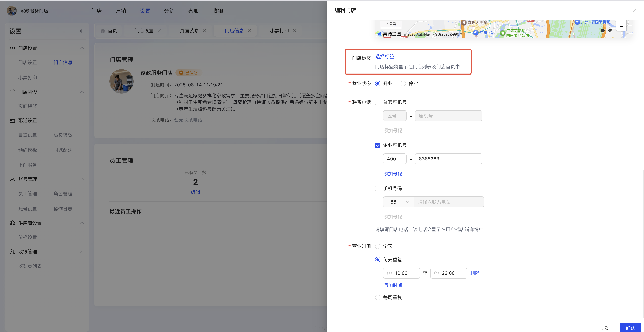Screen dimensions: 644x332
Task: Close the 小票打印 tab with X icon
Action: [x=295, y=30]
